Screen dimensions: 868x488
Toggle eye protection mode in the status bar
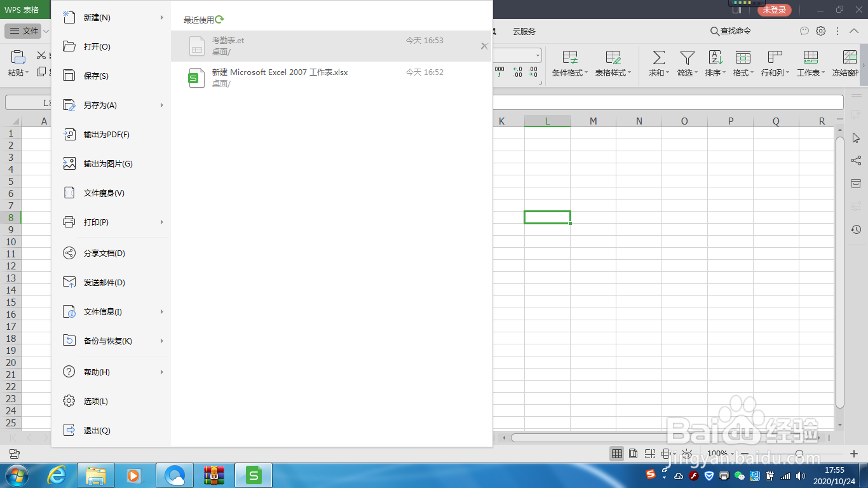click(x=687, y=454)
